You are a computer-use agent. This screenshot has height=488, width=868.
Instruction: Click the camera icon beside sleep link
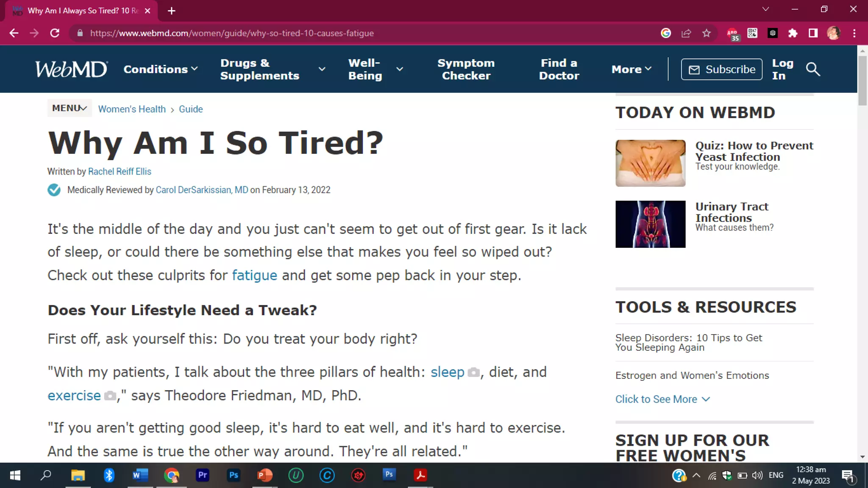pos(473,372)
